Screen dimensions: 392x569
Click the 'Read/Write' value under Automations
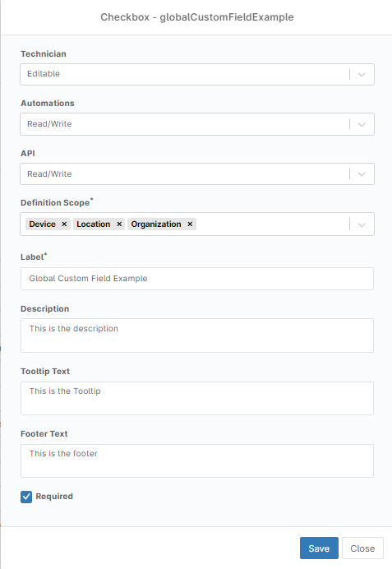tap(49, 123)
